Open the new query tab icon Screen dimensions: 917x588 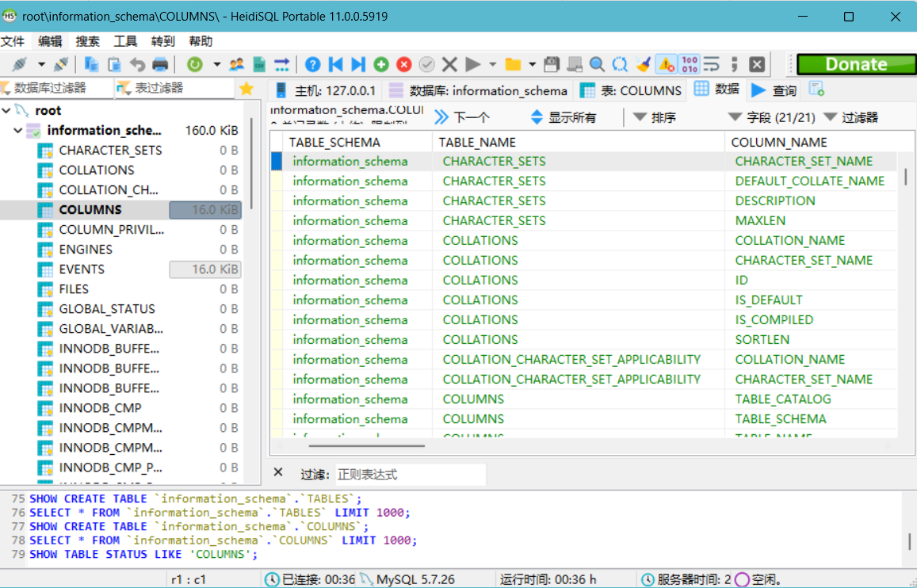tap(816, 89)
